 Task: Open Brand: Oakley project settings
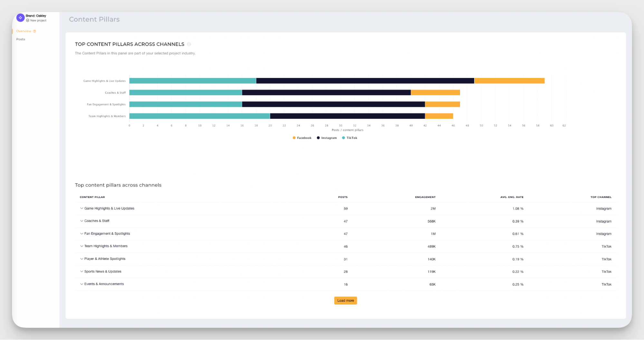pyautogui.click(x=36, y=15)
